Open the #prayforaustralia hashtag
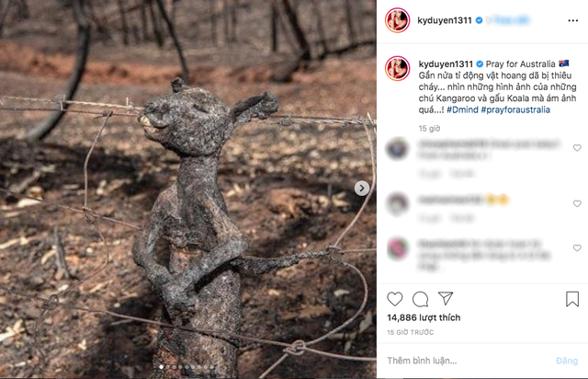 pos(514,110)
